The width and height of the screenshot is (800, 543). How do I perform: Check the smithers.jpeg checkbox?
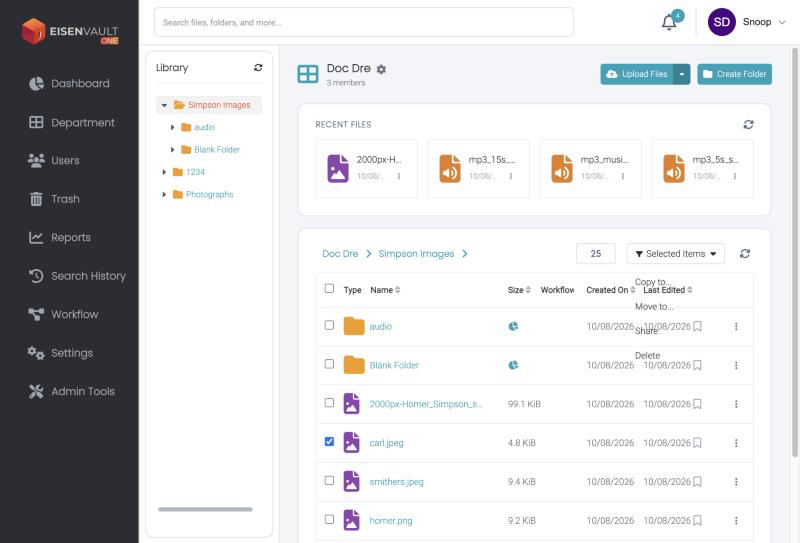click(x=330, y=480)
